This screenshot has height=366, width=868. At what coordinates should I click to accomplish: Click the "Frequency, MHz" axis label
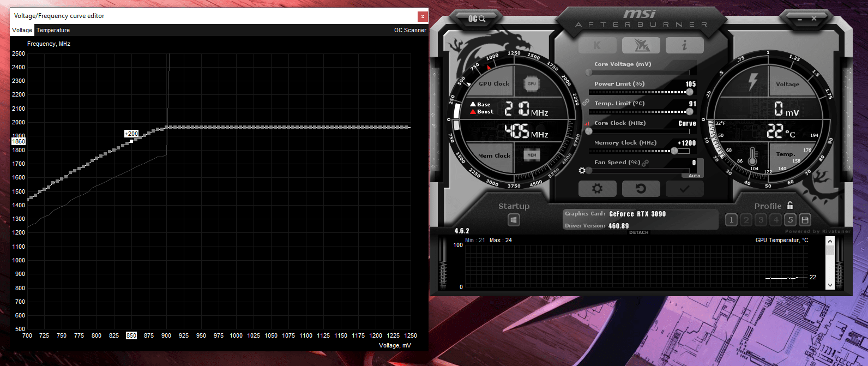[49, 44]
